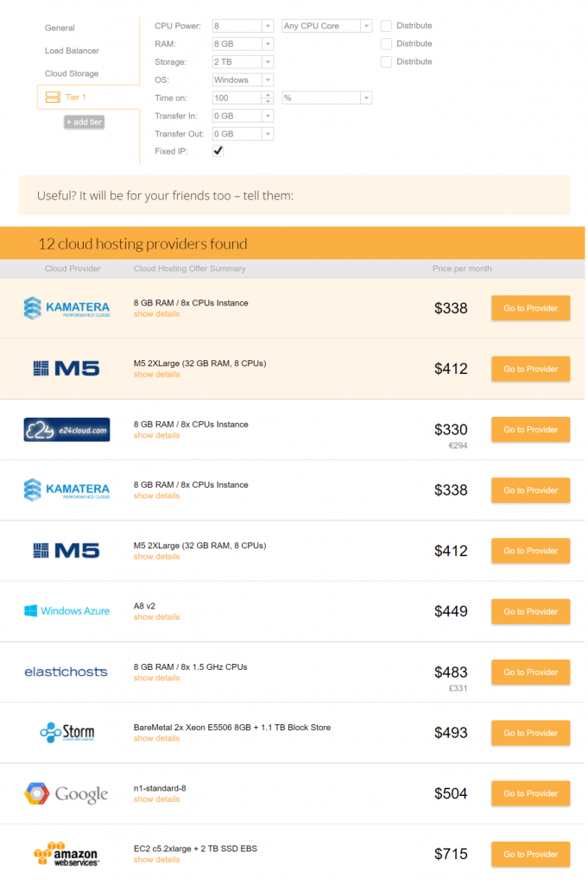This screenshot has width=588, height=884.
Task: Enable Distribute for CPU Power
Action: click(x=387, y=26)
